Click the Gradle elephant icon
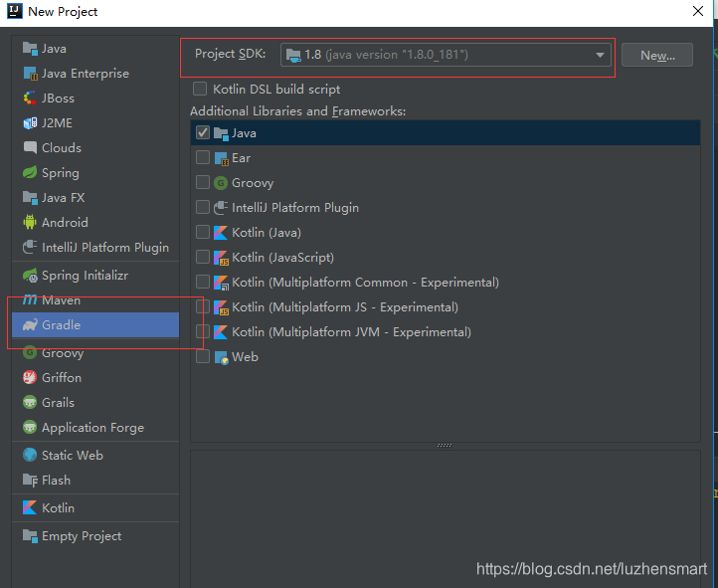 pos(30,325)
